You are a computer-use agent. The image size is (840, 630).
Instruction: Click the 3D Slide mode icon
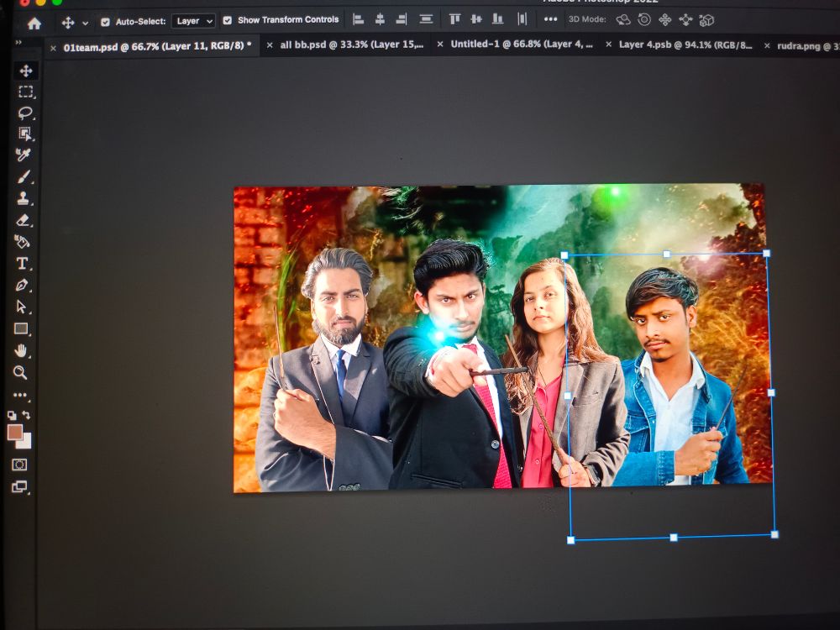[685, 20]
